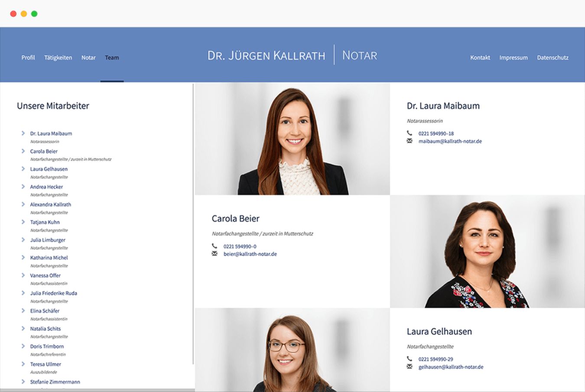The image size is (585, 392).
Task: Open the Profil menu item
Action: point(28,58)
